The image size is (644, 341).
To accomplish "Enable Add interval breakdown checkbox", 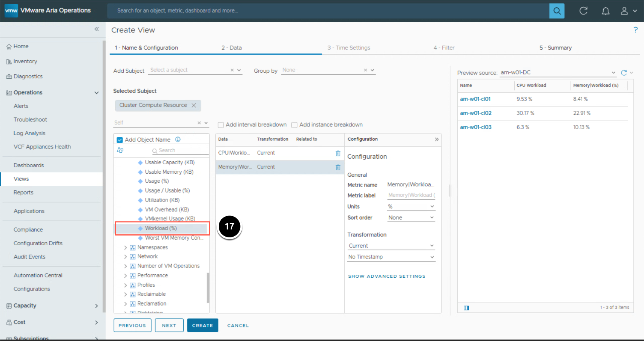I will [x=221, y=125].
